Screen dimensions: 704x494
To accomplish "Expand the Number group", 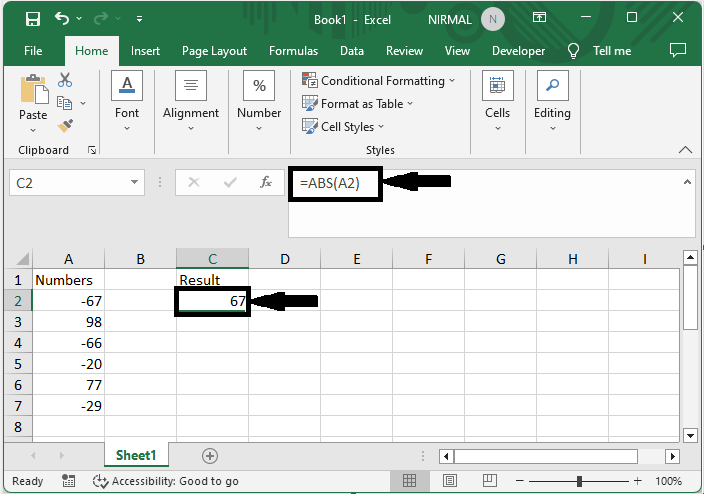I will (x=259, y=101).
